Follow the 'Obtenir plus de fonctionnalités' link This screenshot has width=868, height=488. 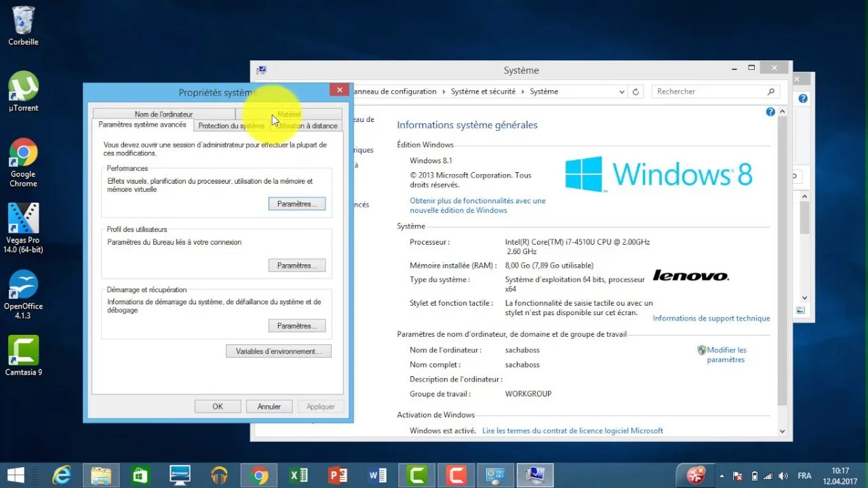click(477, 205)
